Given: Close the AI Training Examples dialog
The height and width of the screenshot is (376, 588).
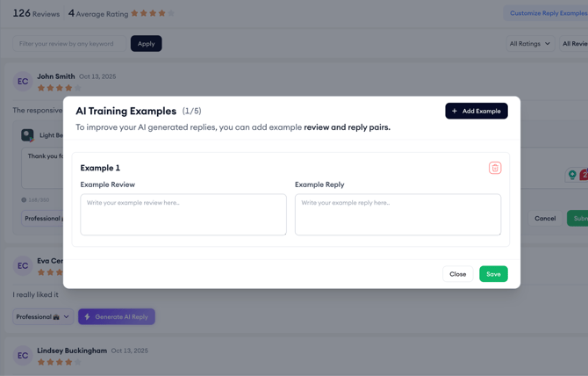Looking at the screenshot, I should [x=457, y=274].
